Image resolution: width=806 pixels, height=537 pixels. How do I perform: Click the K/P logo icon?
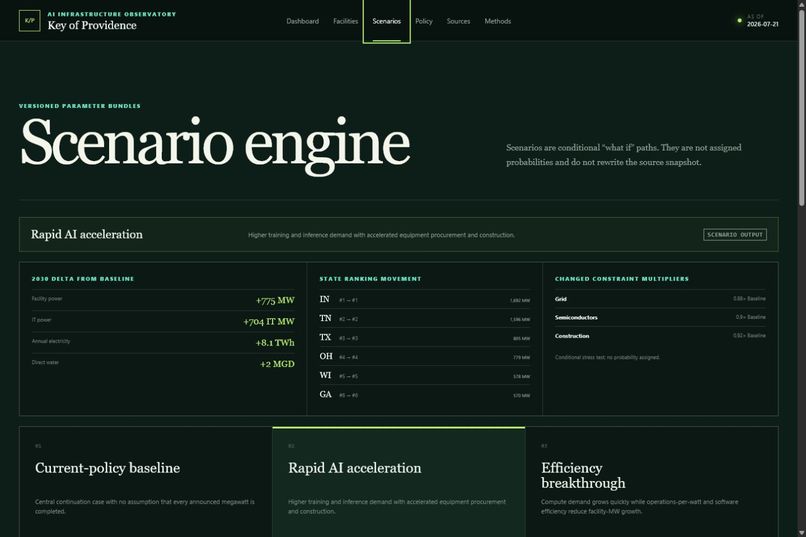[29, 21]
